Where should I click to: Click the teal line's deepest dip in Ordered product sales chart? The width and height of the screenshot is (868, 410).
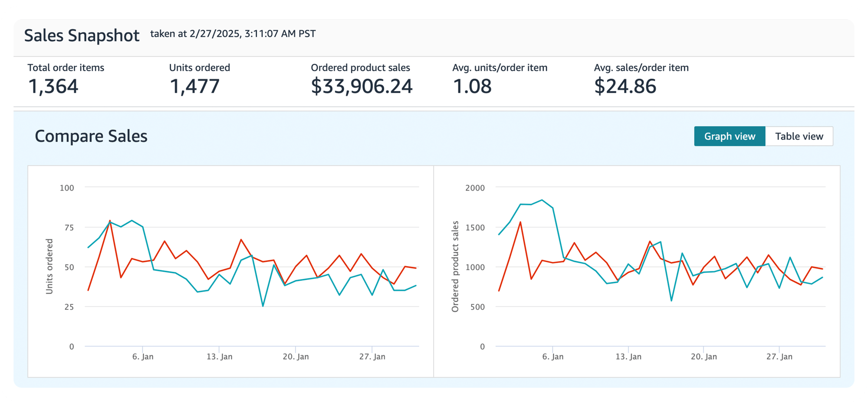click(671, 301)
